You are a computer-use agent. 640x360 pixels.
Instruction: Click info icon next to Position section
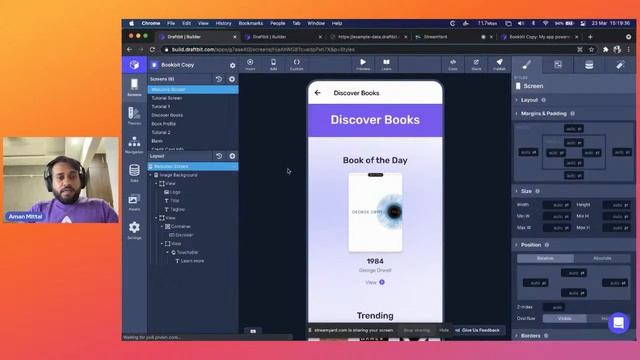tap(547, 245)
